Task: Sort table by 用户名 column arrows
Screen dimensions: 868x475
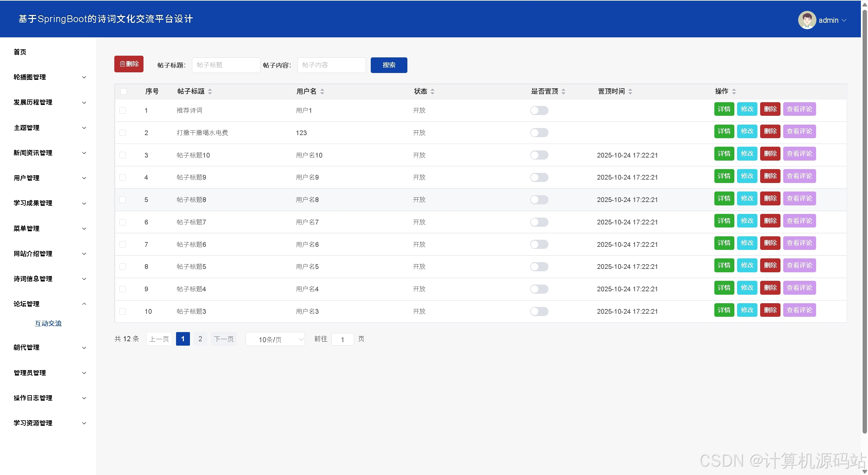Action: click(322, 91)
